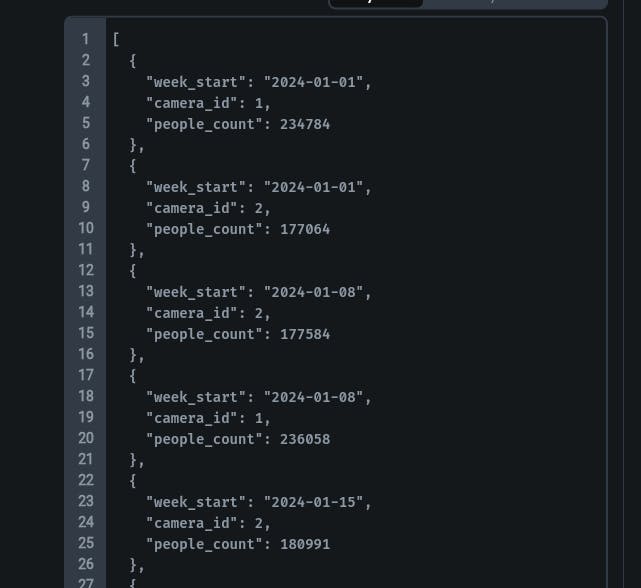Click the "week_start" key on line 8
641x588 pixels.
200,187
